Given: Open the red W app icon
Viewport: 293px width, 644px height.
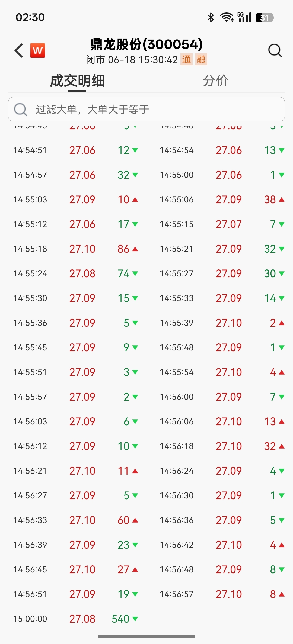Looking at the screenshot, I should [x=38, y=50].
